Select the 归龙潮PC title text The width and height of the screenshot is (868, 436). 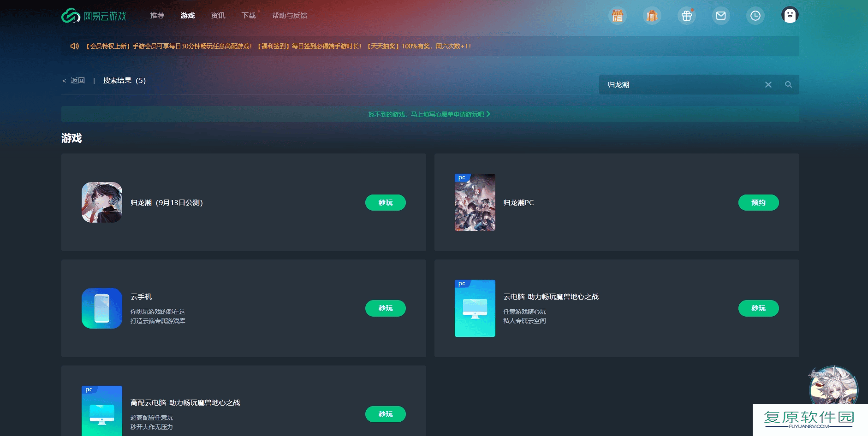[x=518, y=203]
